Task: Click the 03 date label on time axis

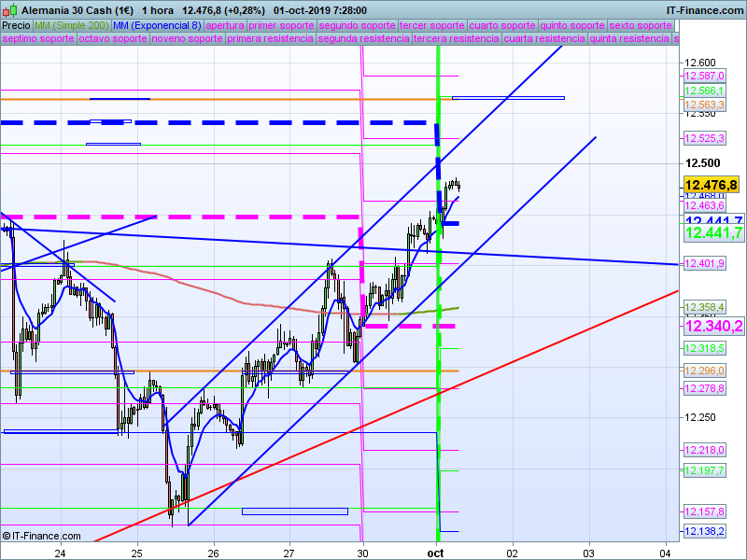Action: [x=589, y=553]
